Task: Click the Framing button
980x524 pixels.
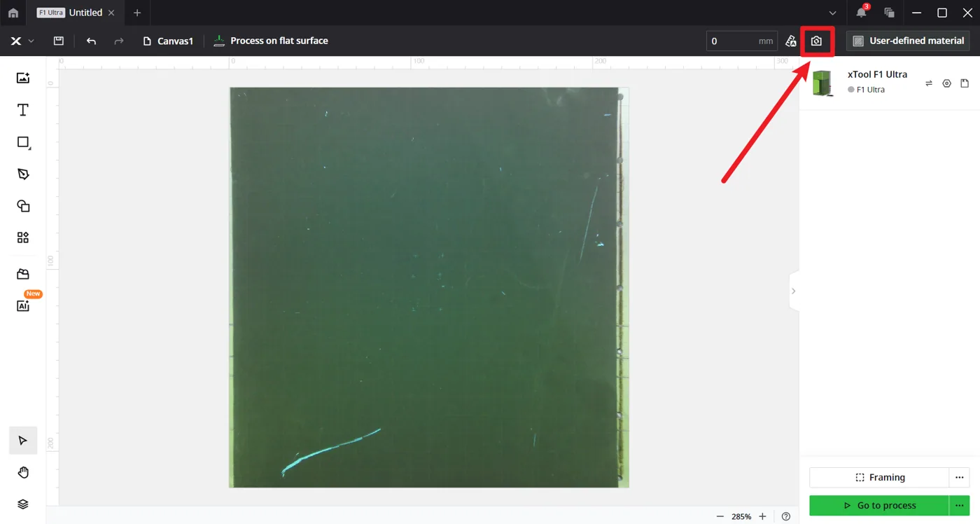Action: pos(879,477)
